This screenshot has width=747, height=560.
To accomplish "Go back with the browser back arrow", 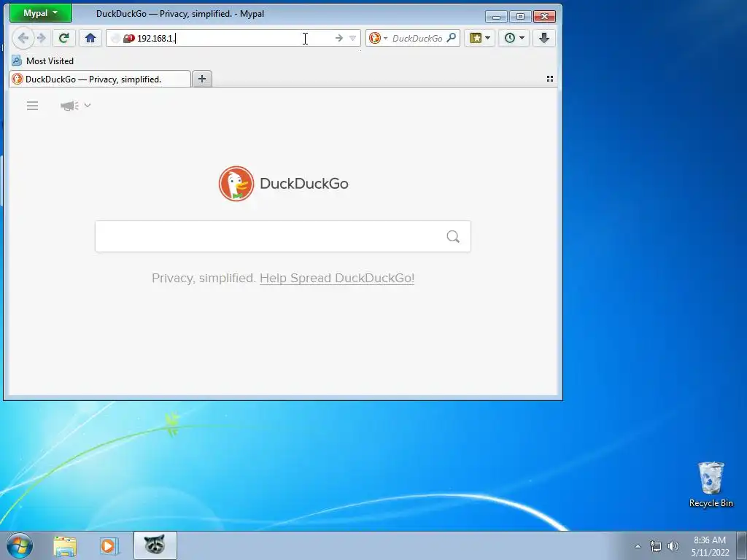I will click(23, 38).
